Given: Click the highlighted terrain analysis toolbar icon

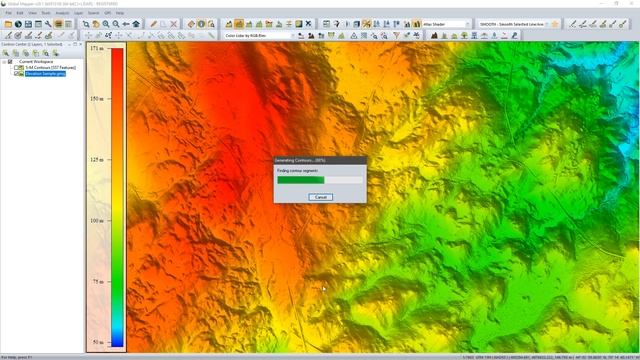Looking at the screenshot, I should point(239,24).
